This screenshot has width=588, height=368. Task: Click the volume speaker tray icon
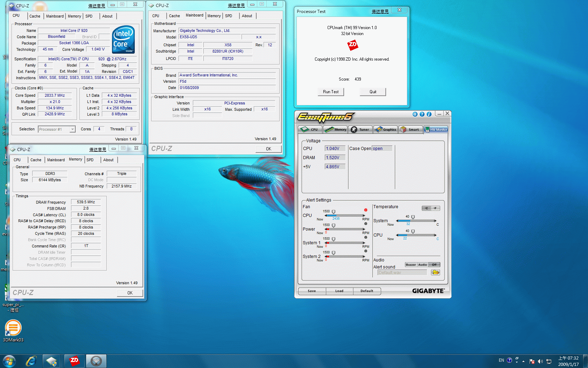tap(540, 361)
